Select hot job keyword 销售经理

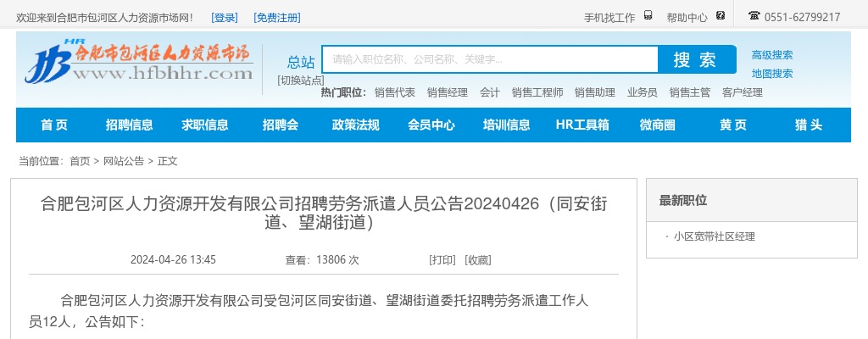click(x=447, y=92)
